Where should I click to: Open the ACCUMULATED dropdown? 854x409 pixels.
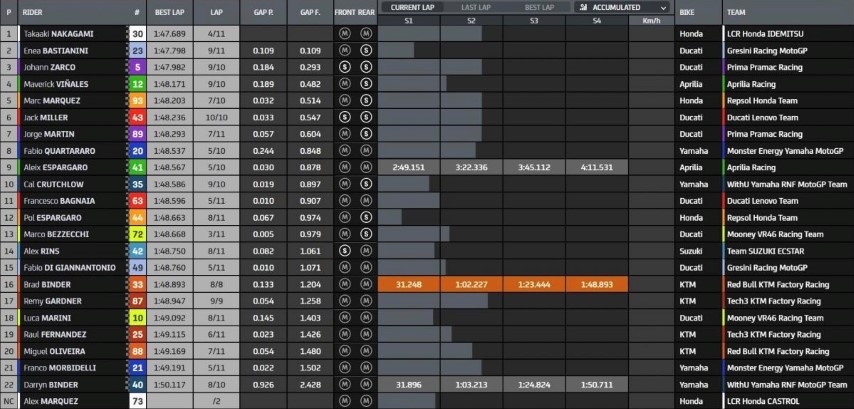point(623,7)
